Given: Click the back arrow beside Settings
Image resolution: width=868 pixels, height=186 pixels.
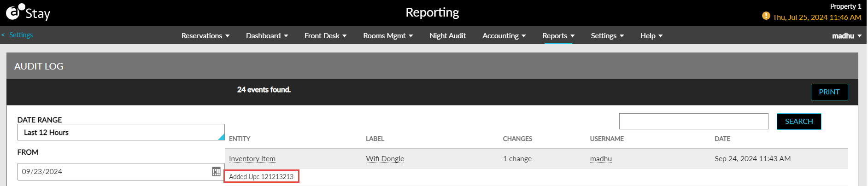Looking at the screenshot, I should [3, 35].
